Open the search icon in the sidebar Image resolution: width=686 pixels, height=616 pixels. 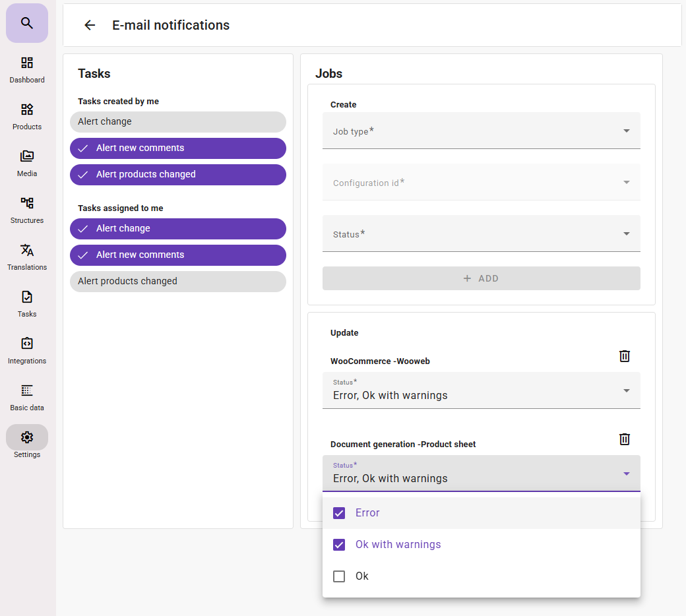(x=26, y=23)
